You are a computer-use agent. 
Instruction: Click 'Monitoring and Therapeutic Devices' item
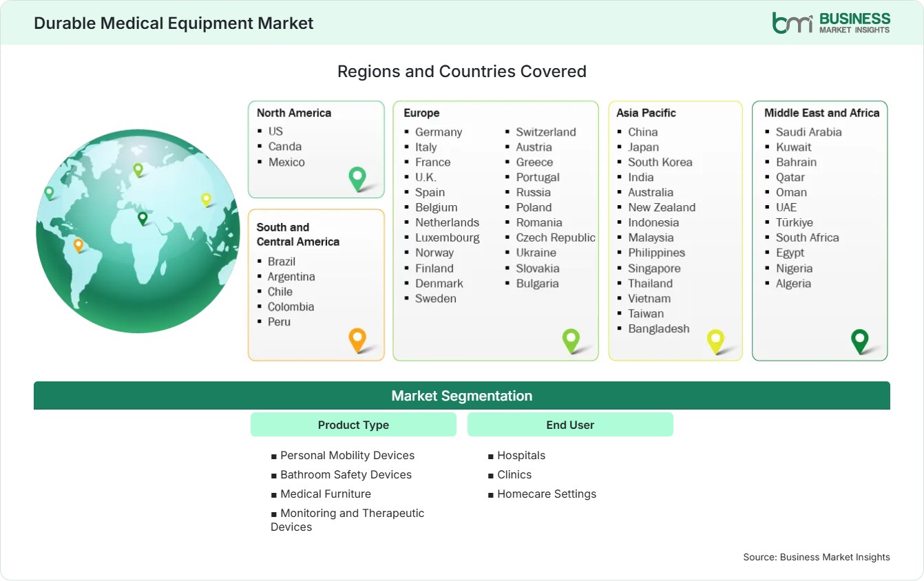click(348, 520)
